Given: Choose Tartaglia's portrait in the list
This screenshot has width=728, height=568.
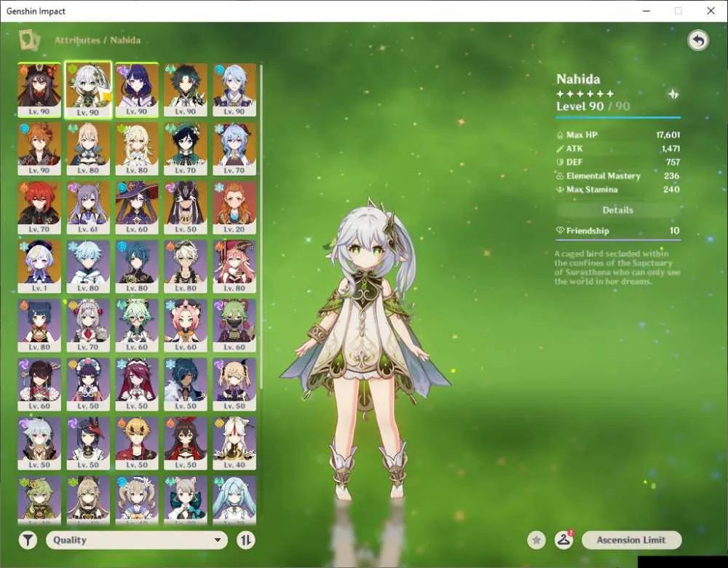Looking at the screenshot, I should [39, 149].
